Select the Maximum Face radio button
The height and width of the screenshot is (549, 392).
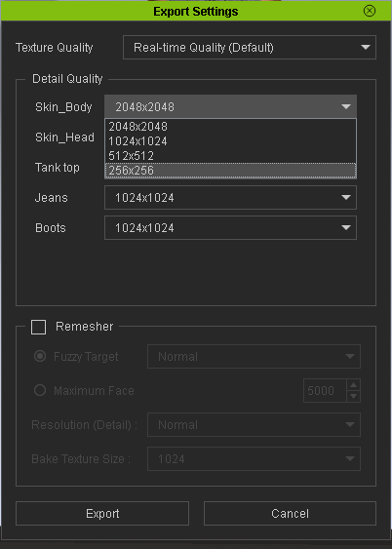point(40,390)
